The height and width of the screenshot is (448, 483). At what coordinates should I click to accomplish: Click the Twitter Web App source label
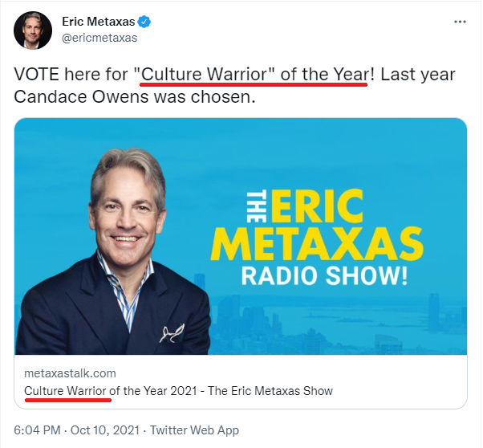pyautogui.click(x=194, y=430)
